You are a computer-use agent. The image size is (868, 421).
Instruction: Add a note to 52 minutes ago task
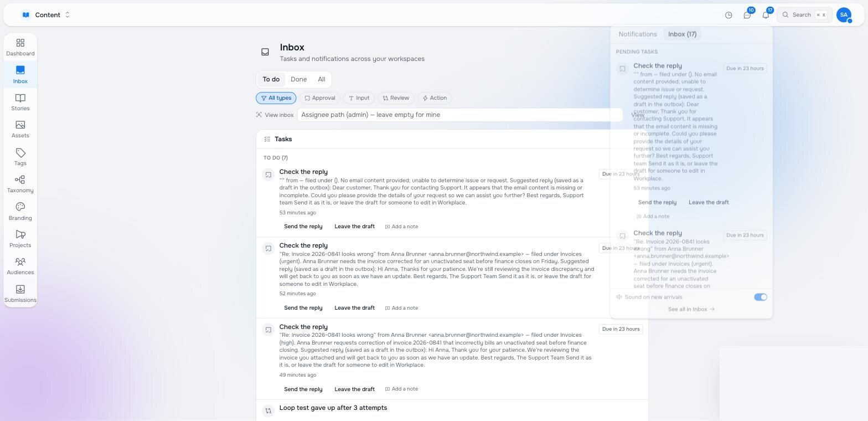(x=401, y=308)
